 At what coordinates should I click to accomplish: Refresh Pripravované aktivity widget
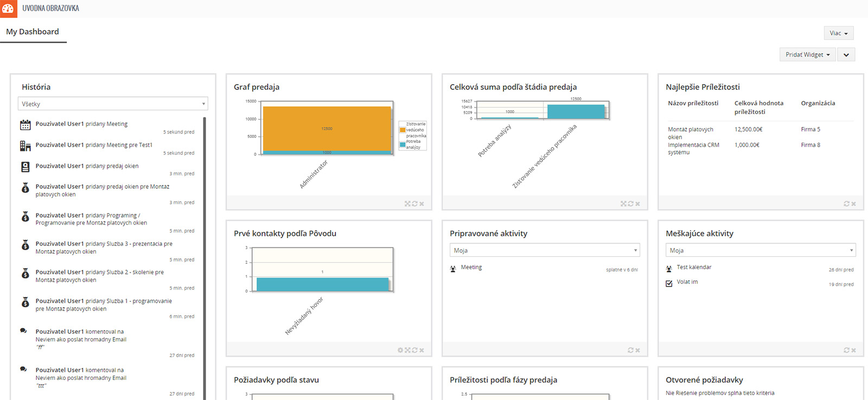point(630,351)
